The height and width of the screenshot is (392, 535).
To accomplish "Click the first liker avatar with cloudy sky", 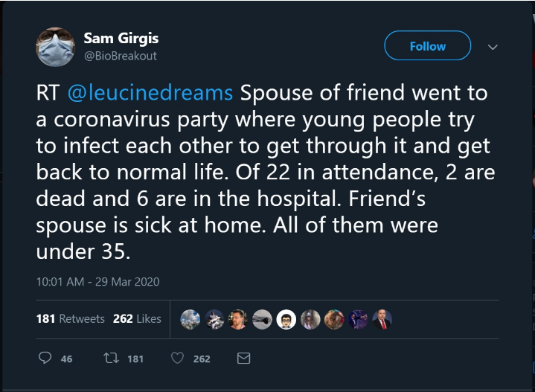I will pyautogui.click(x=190, y=319).
